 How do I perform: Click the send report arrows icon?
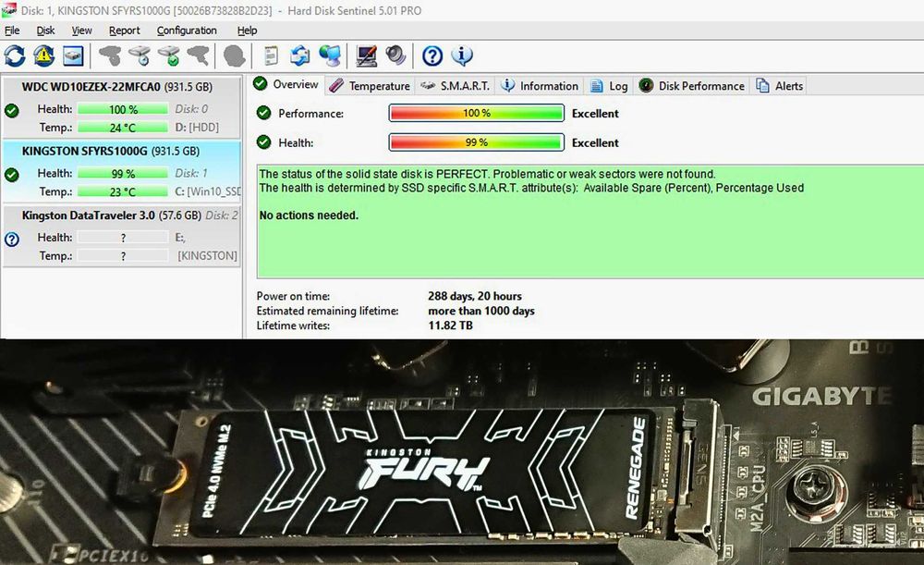300,56
